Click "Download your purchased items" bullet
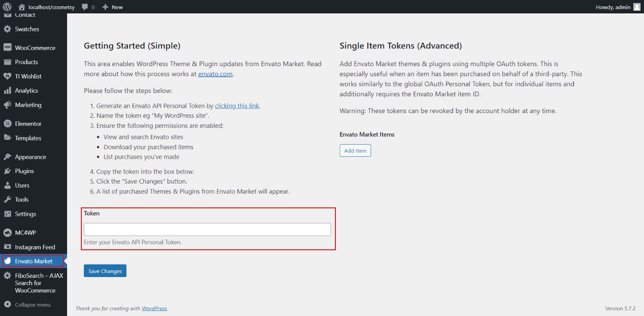Image resolution: width=644 pixels, height=316 pixels. pos(148,147)
